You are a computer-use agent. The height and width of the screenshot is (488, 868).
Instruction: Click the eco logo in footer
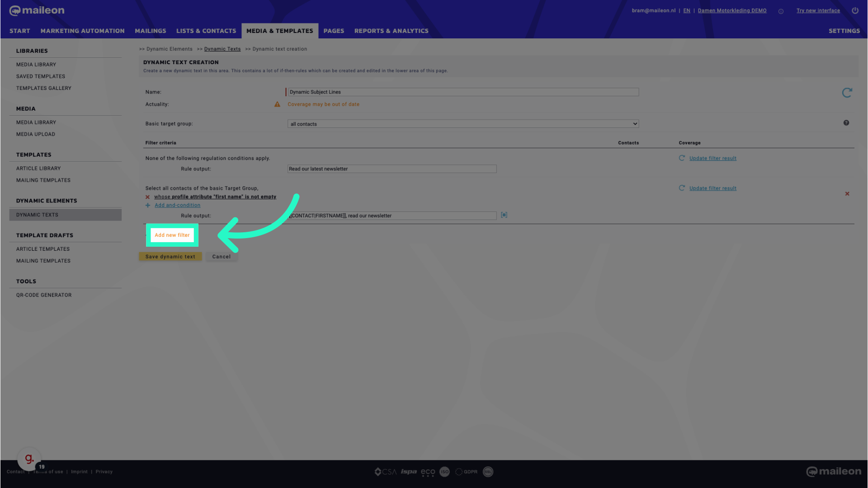pos(428,472)
